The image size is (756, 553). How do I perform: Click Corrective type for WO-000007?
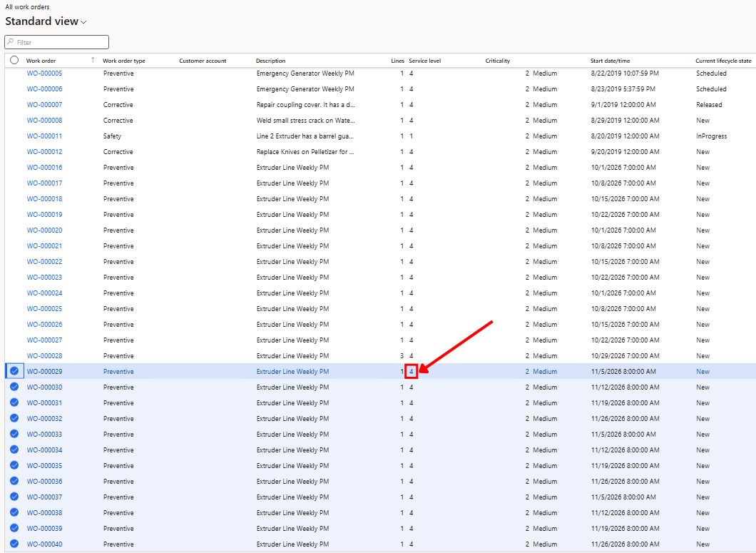(118, 105)
